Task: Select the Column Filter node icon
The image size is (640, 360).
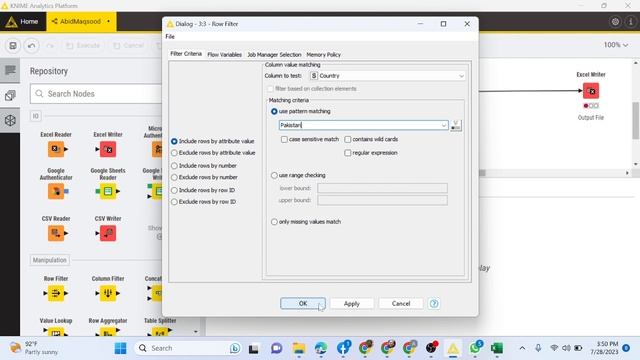Action: [108, 293]
